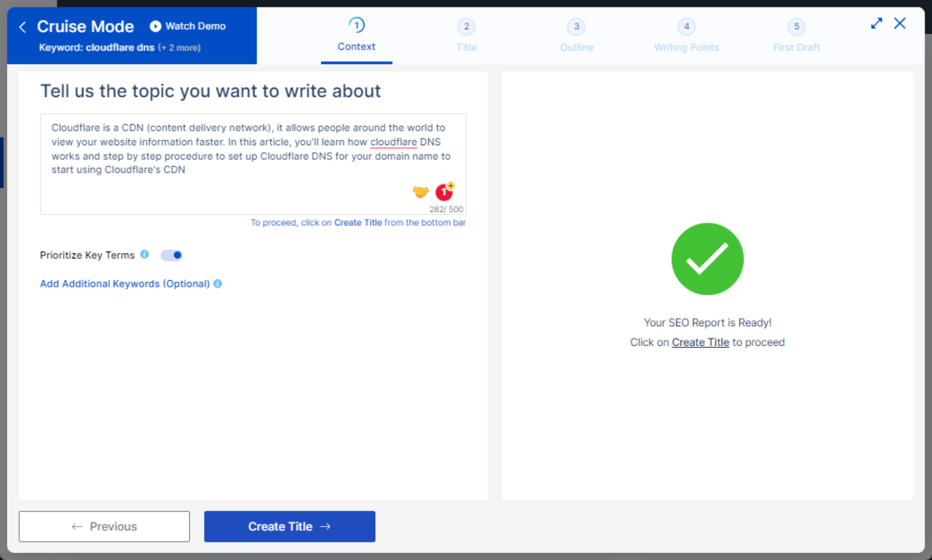This screenshot has width=932, height=560.
Task: Expand Add Additional Keywords (Optional)
Action: click(x=125, y=283)
